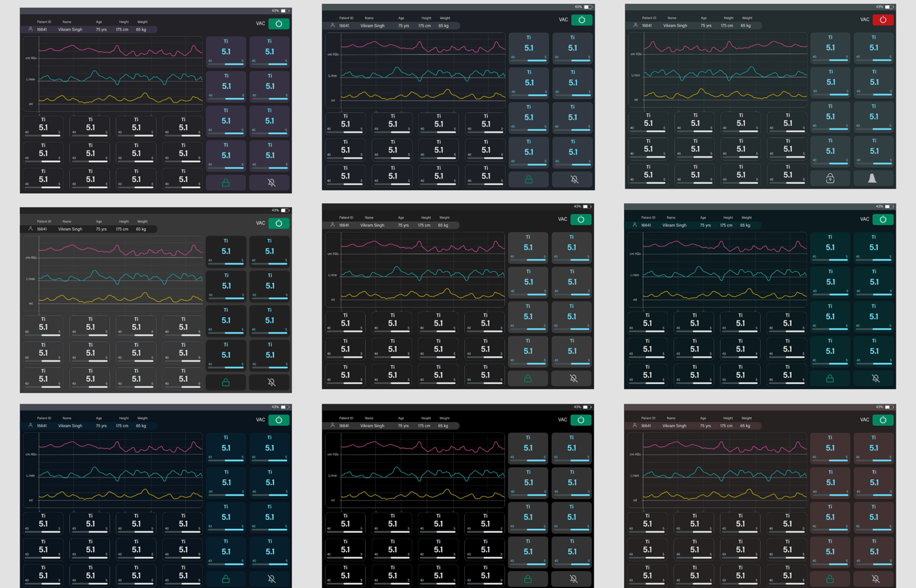
Task: Click the lock icon on the pure-black screen
Action: click(x=528, y=579)
